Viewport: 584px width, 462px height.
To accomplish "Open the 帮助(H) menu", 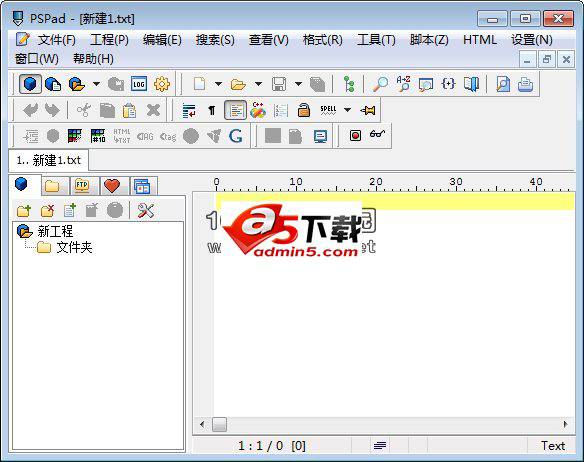I will pos(93,59).
